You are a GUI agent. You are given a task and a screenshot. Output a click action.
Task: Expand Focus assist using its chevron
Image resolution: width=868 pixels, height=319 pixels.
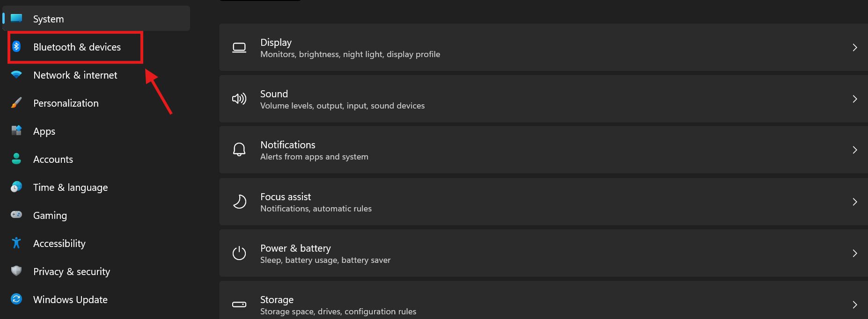(855, 202)
